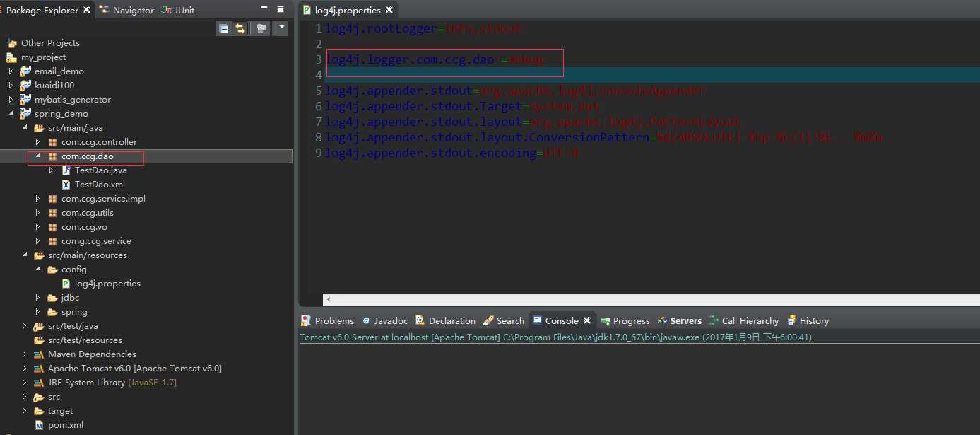This screenshot has width=980, height=435.
Task: Open the Call Hierarchy tab
Action: click(x=743, y=320)
